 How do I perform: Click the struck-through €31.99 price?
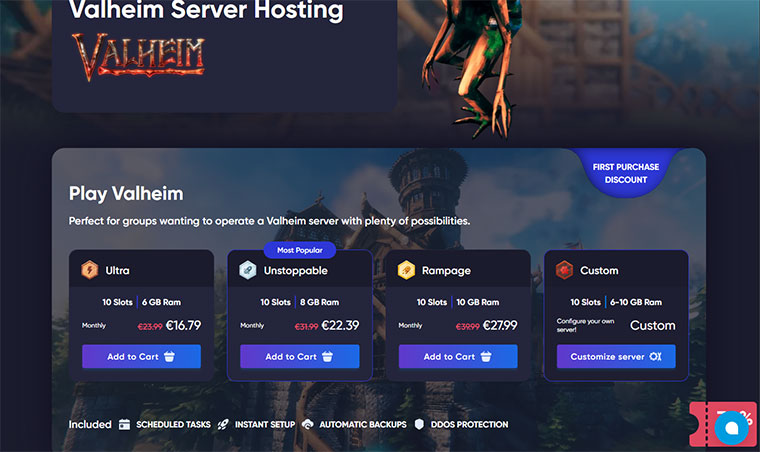pyautogui.click(x=306, y=327)
